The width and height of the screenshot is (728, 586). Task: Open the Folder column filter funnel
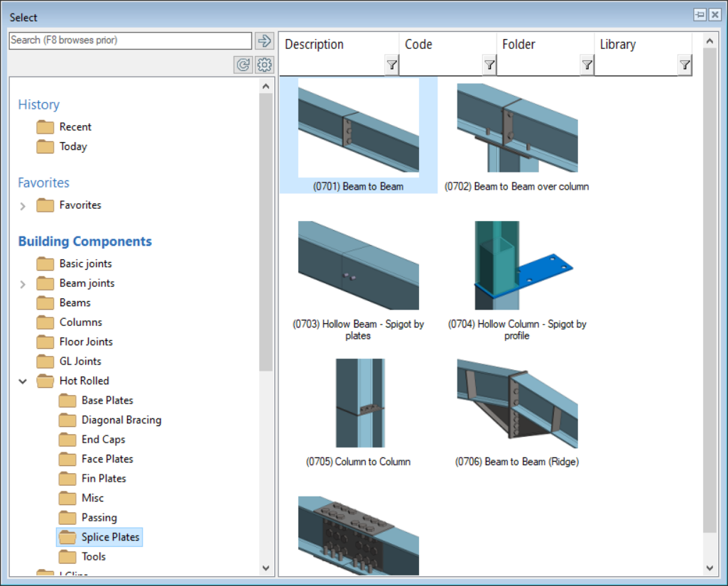point(587,65)
